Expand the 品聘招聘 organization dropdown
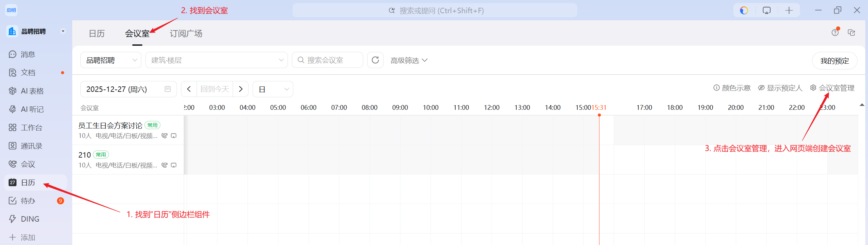The height and width of the screenshot is (245, 868). (x=111, y=60)
